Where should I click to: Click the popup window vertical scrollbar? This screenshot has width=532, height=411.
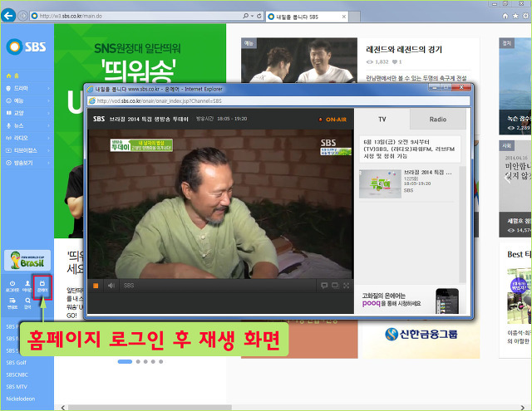[x=462, y=224]
